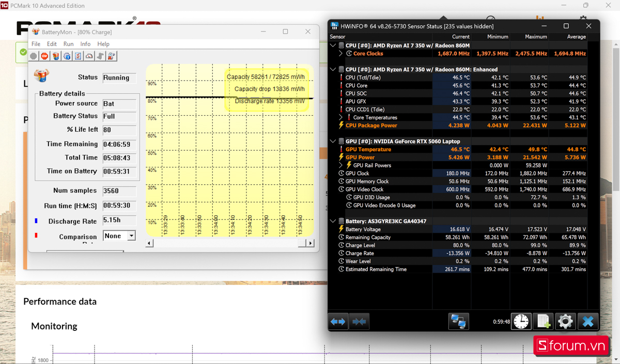Click the HWiNFO title bar app icon
620x364 pixels.
click(x=335, y=26)
